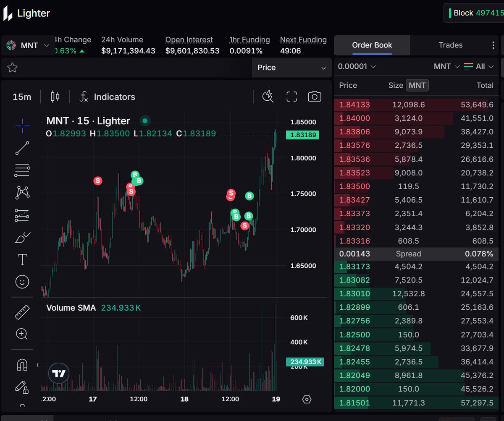Click ask price 1.84000 row

(417, 118)
